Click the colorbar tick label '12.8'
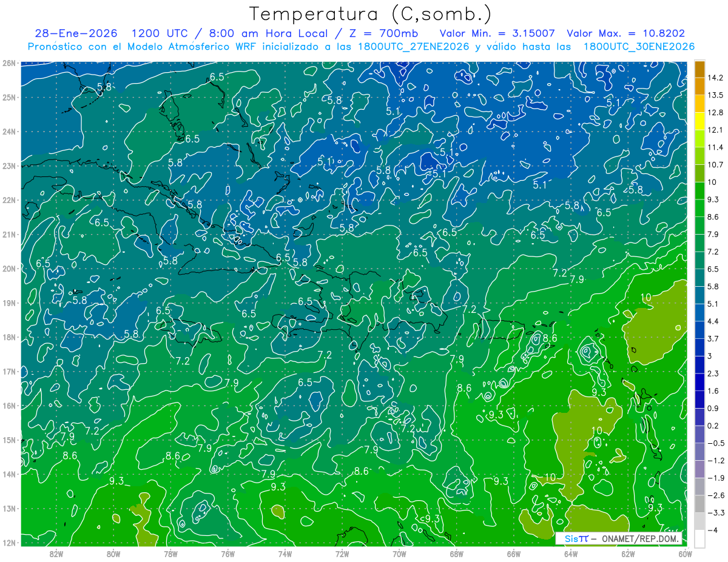 (716, 113)
